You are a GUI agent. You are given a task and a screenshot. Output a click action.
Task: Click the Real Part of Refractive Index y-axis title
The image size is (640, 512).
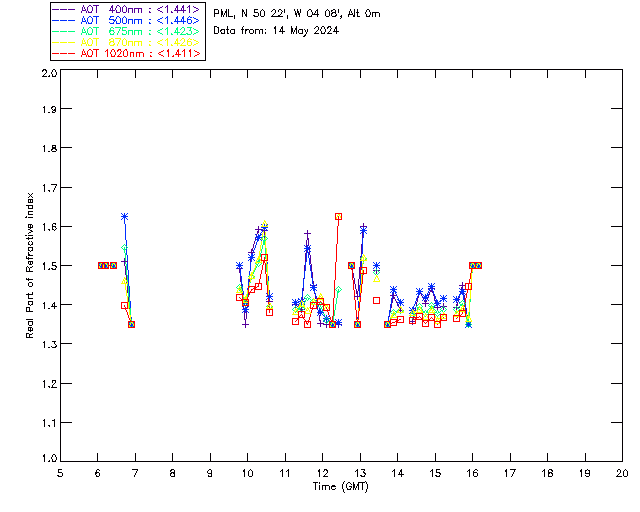pos(29,265)
